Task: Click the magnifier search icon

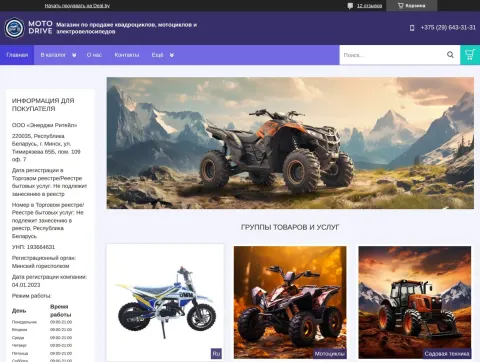Action: point(450,55)
